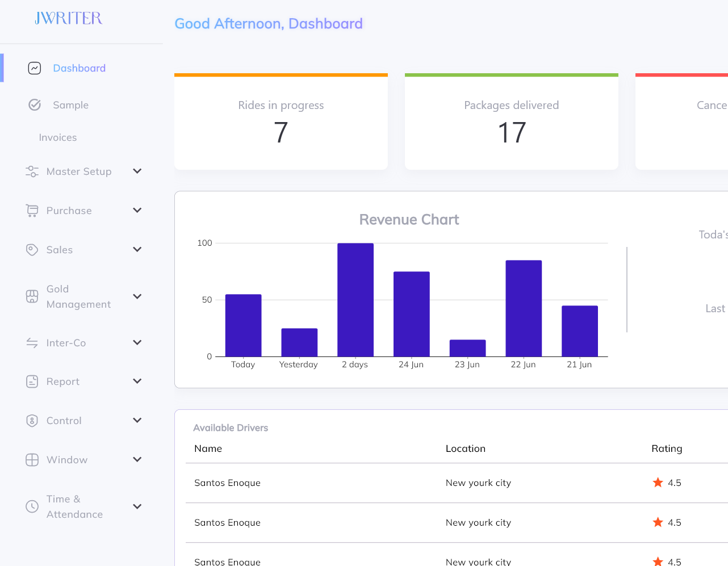Click the Sample checkmark icon

point(35,105)
